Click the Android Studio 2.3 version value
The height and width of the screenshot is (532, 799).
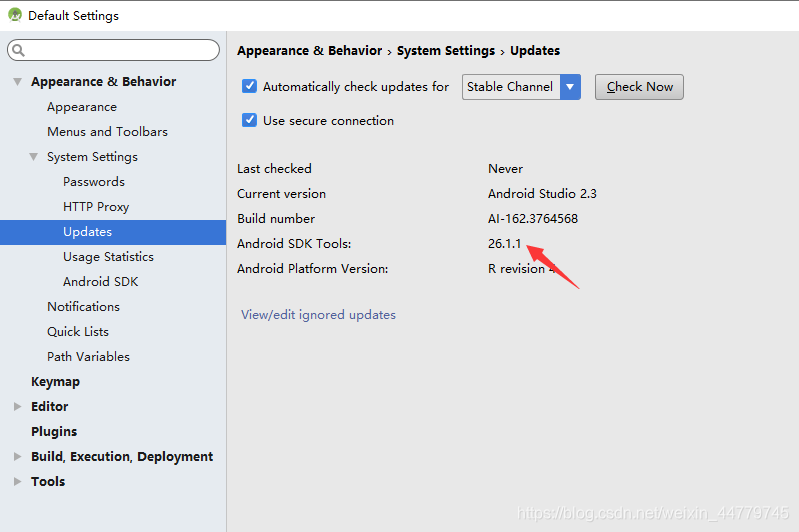542,194
